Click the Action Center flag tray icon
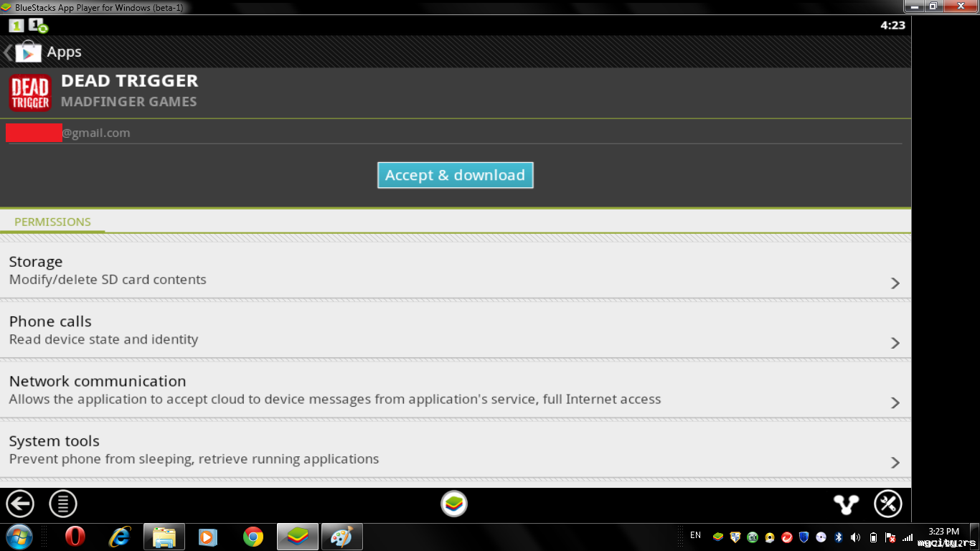This screenshot has width=980, height=551. click(890, 537)
